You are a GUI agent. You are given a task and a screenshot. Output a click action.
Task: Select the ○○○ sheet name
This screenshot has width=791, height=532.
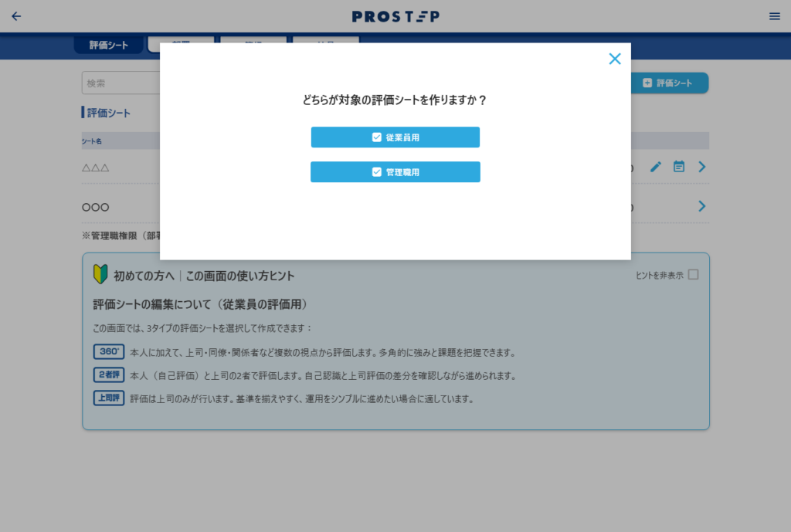pyautogui.click(x=96, y=207)
